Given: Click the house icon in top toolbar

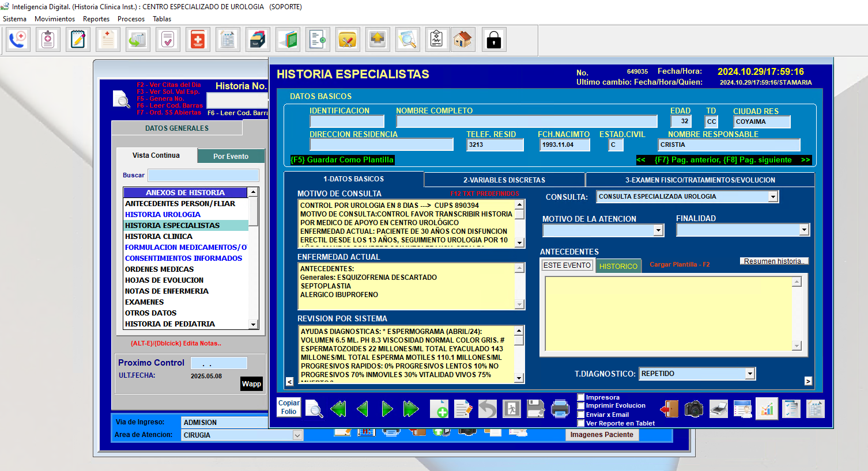Looking at the screenshot, I should tap(463, 40).
